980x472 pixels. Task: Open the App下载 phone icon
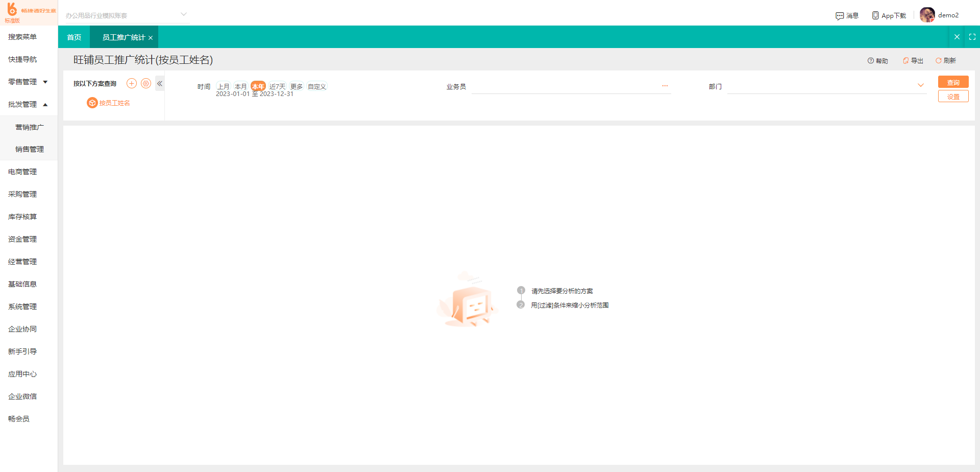(875, 15)
